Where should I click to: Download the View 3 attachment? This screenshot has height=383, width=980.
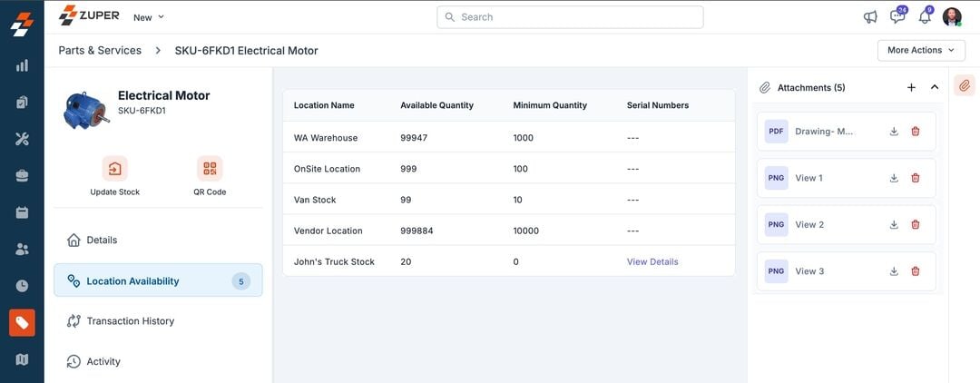coord(894,271)
